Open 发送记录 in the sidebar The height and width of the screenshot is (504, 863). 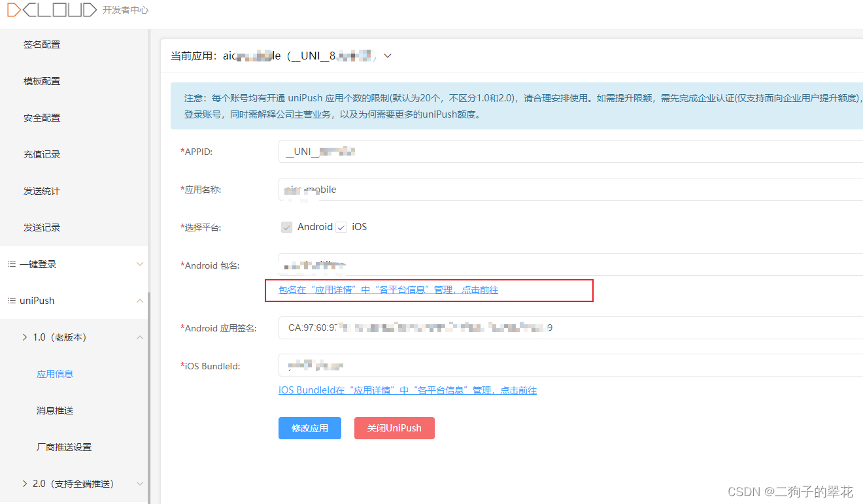point(42,227)
